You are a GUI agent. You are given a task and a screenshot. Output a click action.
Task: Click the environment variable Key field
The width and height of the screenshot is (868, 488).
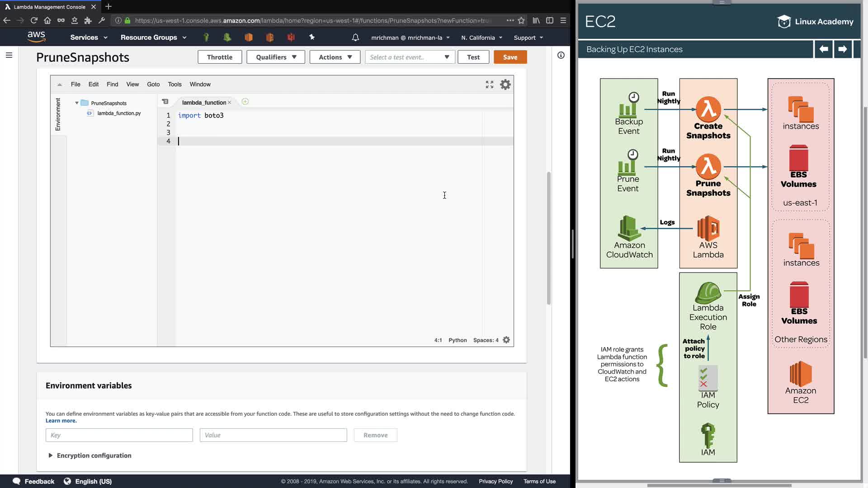click(x=119, y=435)
